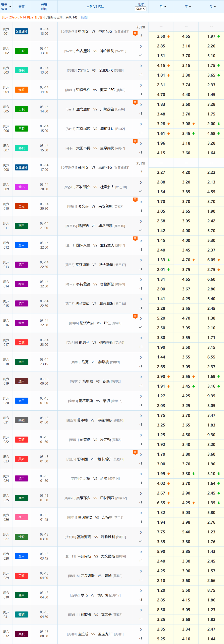Select handicap win odds 6.55 for match 025
Viewport: 224px width, 644px height.
(x=161, y=503)
